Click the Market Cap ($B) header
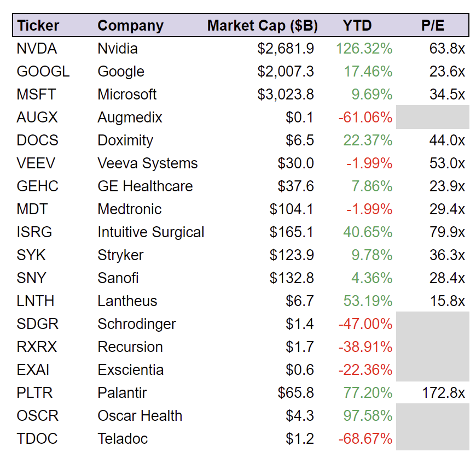This screenshot has height=458, width=476. 262,26
